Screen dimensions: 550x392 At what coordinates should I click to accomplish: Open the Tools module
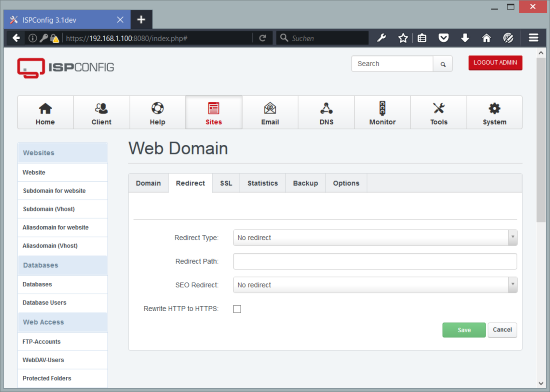(x=438, y=113)
